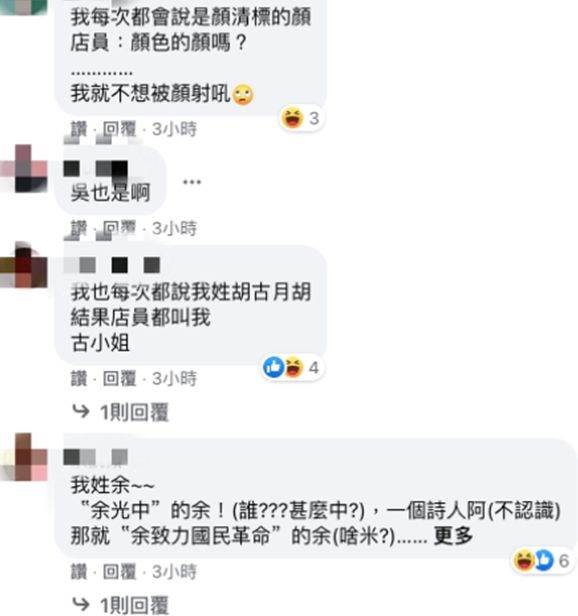578x616 pixels.
Task: Expand 更多 to read the full 余 comment
Action: click(453, 535)
